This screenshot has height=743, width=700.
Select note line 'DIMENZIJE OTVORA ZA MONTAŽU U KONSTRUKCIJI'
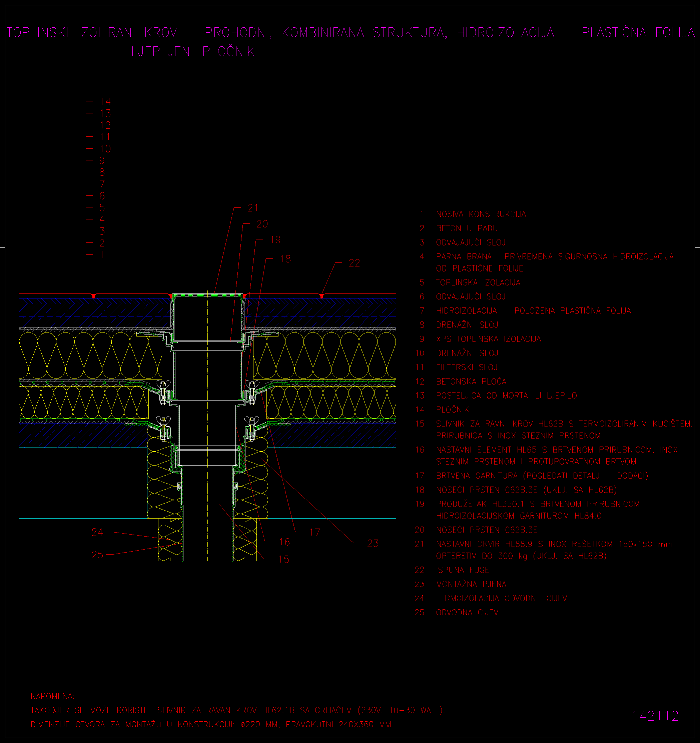coord(211,724)
